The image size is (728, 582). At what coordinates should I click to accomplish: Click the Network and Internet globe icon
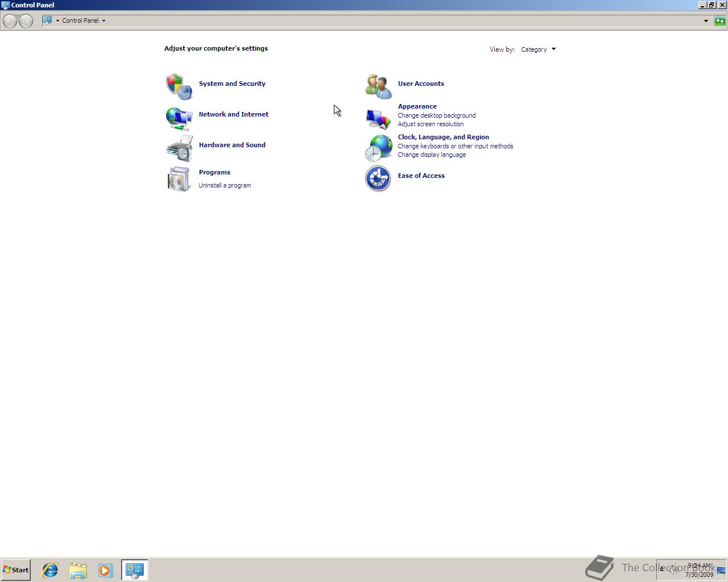179,118
